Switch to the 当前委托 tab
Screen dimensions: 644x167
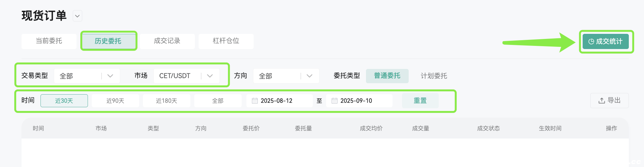pos(49,41)
